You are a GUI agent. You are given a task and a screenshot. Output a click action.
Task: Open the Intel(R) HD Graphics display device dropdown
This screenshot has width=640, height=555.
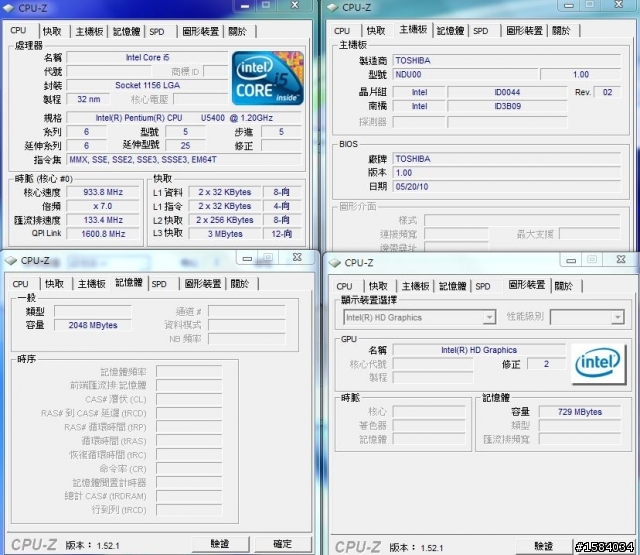489,317
